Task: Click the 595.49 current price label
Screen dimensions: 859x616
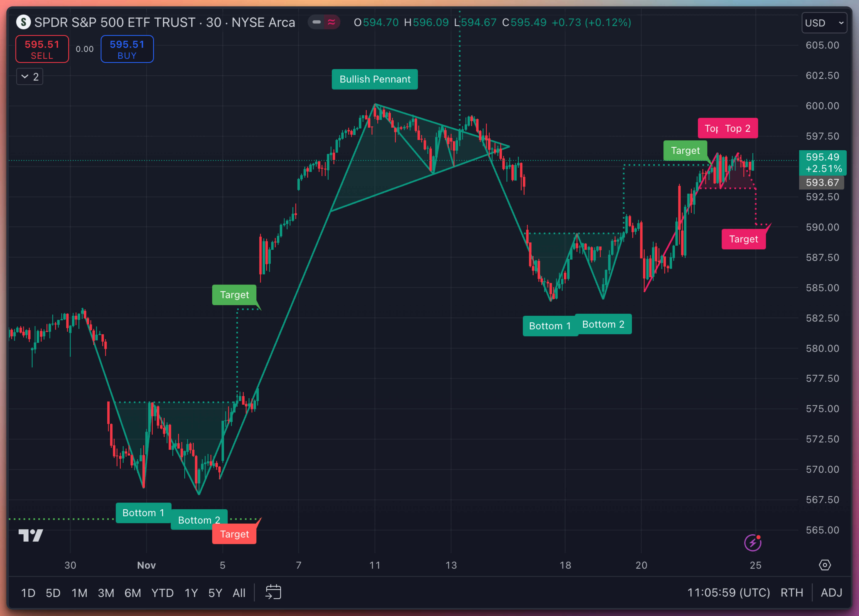Action: (x=823, y=163)
